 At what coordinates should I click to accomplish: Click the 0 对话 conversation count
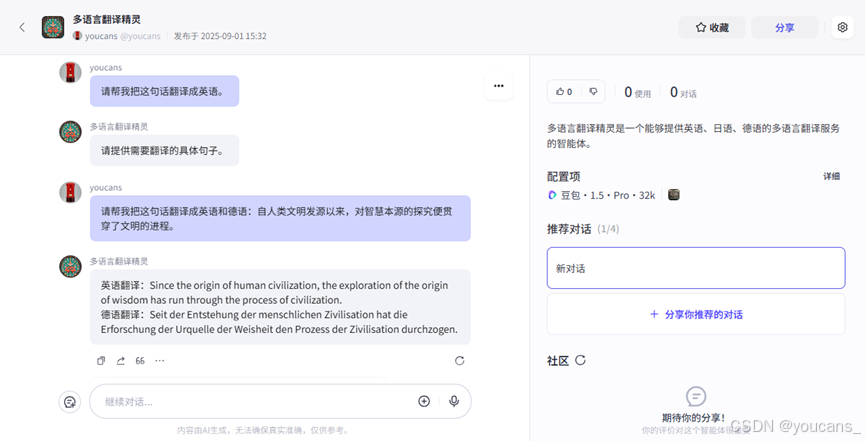(683, 92)
